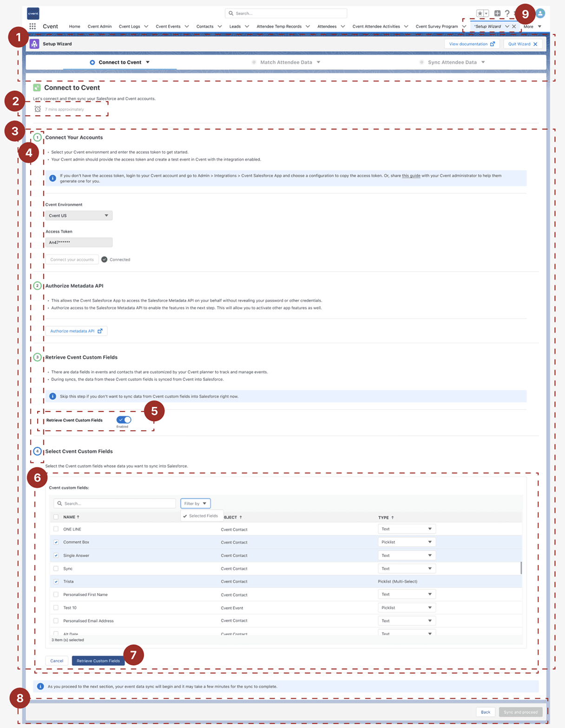Select the Connect to Cvent step
565x728 pixels.
120,62
